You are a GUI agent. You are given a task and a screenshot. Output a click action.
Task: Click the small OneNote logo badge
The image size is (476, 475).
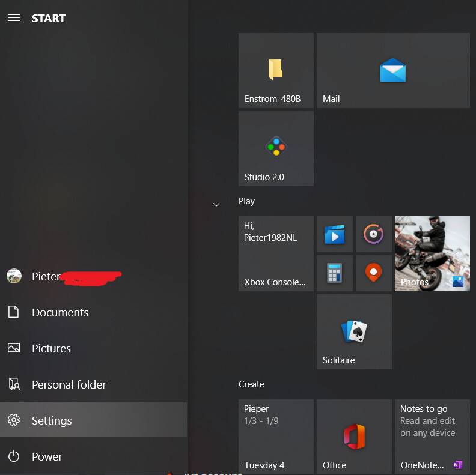[458, 464]
